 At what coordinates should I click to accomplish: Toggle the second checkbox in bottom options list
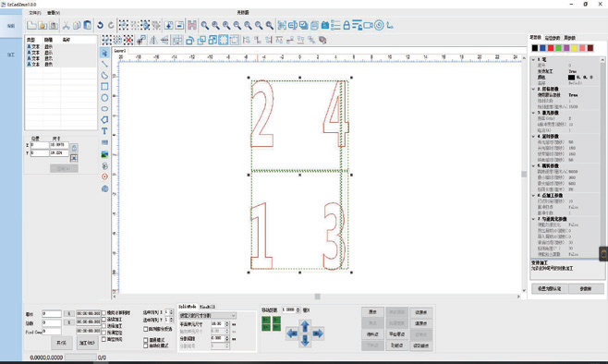tap(103, 320)
